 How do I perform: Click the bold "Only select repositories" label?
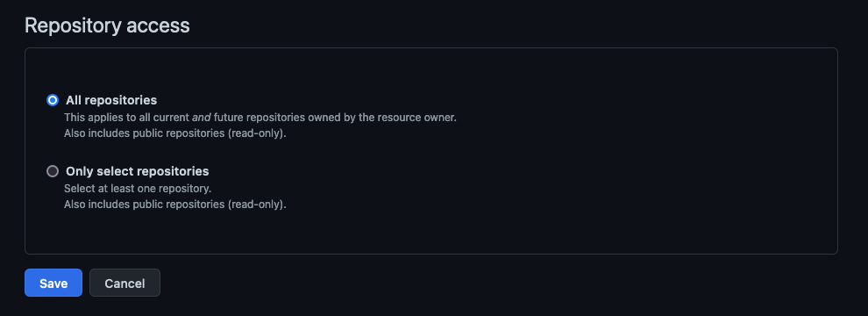138,171
